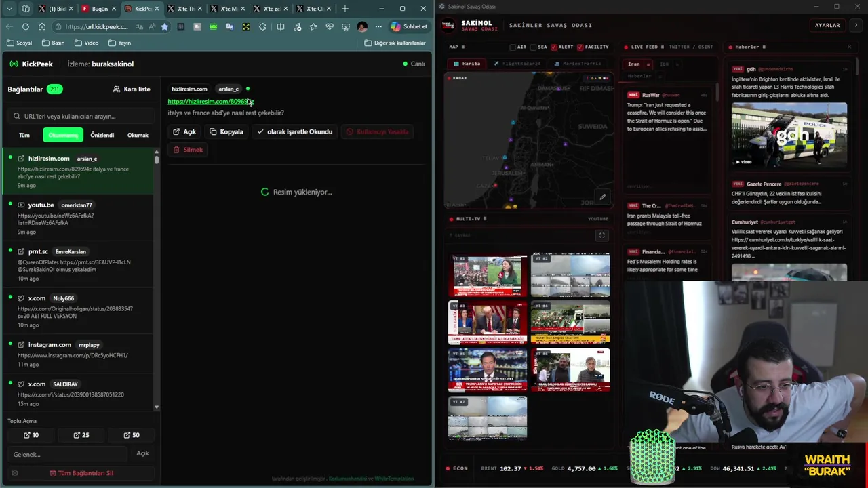
Task: Open KickPeek settings gear icon
Action: tap(15, 473)
